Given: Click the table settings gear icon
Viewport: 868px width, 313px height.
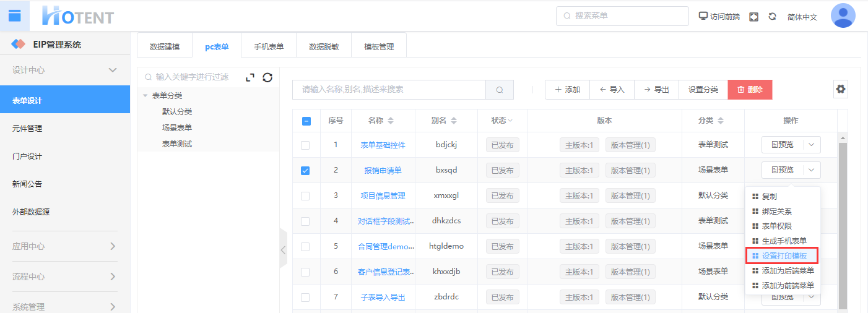Looking at the screenshot, I should coord(840,89).
